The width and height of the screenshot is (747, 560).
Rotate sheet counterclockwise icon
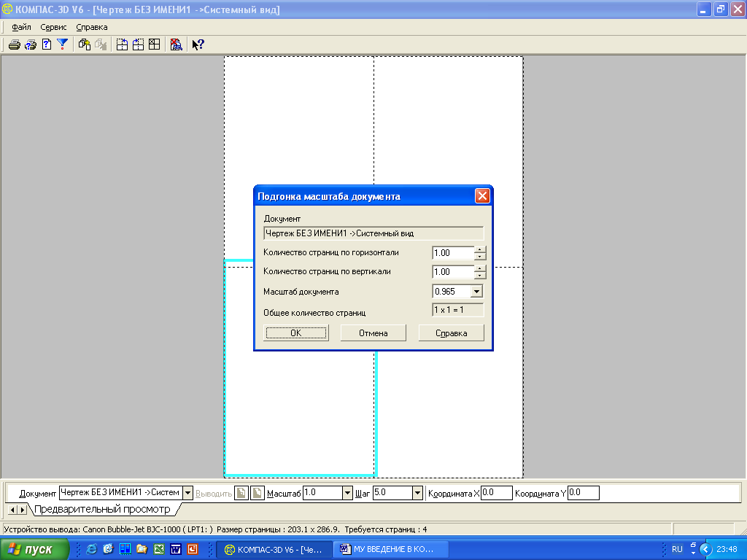122,44
